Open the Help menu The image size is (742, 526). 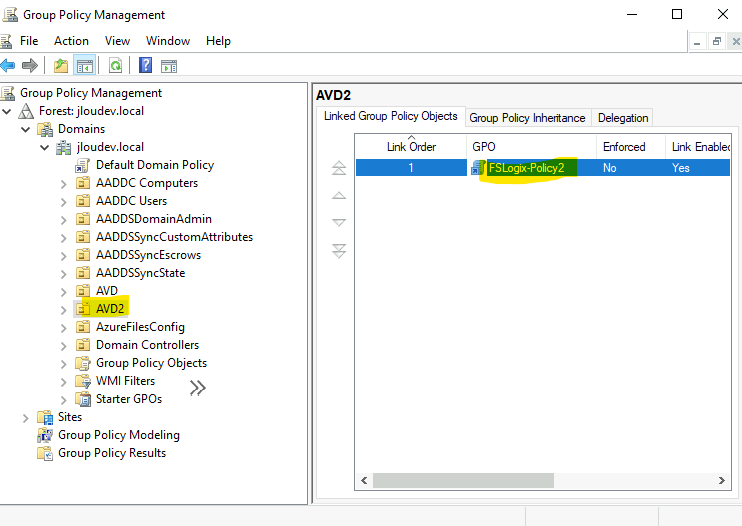218,41
